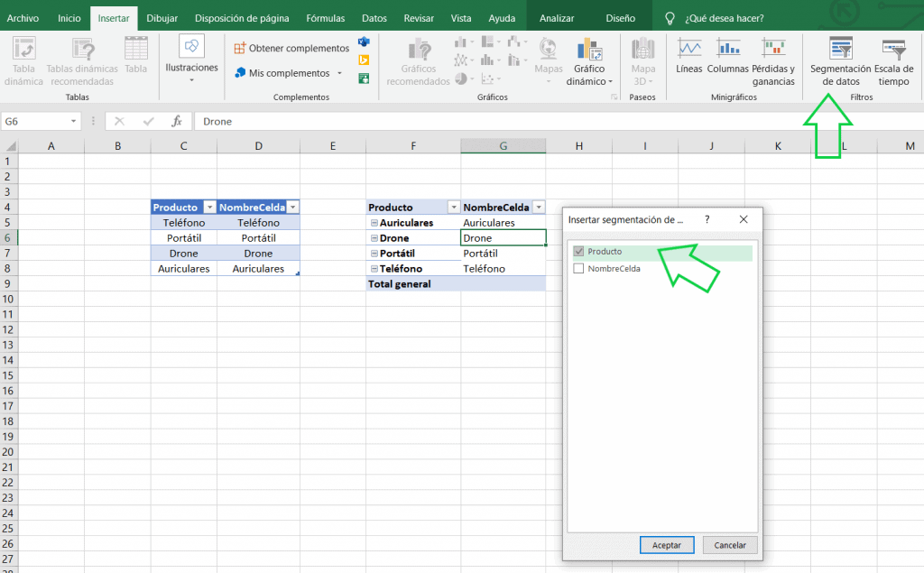Close the Insertar segmentación dialog
Screen dimensions: 924x573
pyautogui.click(x=744, y=219)
